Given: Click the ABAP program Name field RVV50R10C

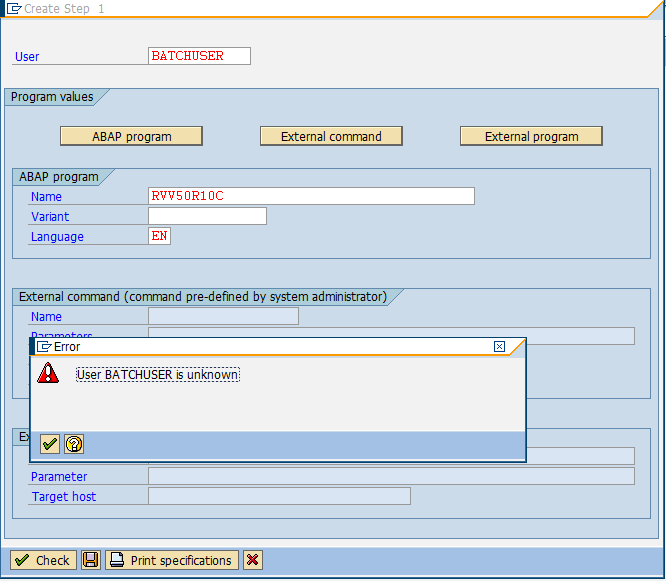Looking at the screenshot, I should point(310,196).
